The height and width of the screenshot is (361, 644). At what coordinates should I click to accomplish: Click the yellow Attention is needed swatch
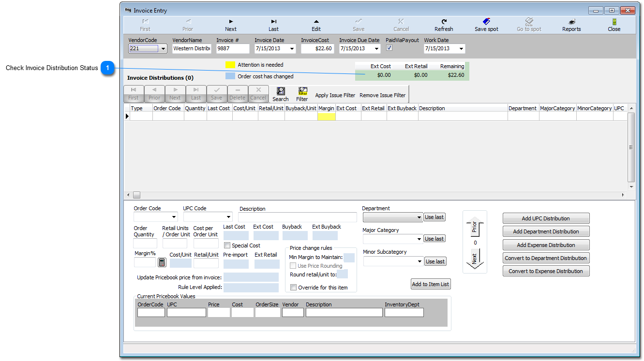[230, 65]
